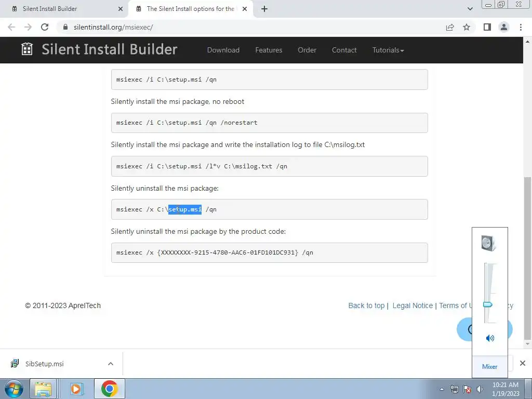Show hidden tray icons arrow
This screenshot has height=399, width=532.
(x=442, y=389)
